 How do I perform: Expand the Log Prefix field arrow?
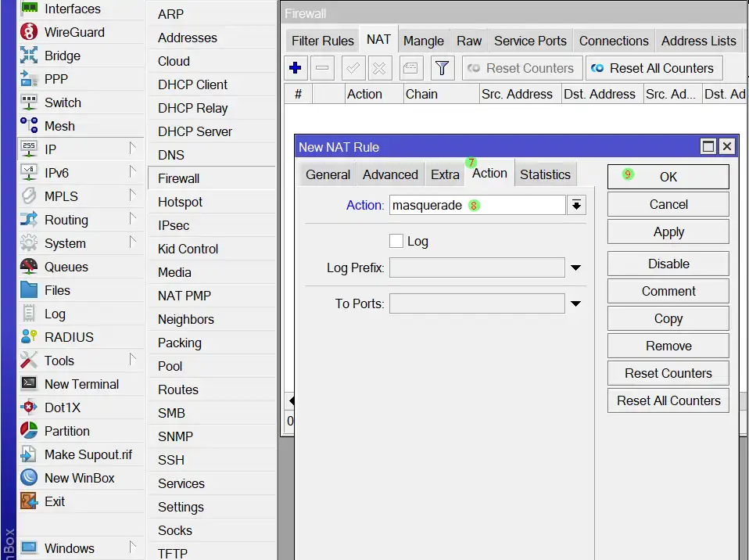[x=575, y=268]
